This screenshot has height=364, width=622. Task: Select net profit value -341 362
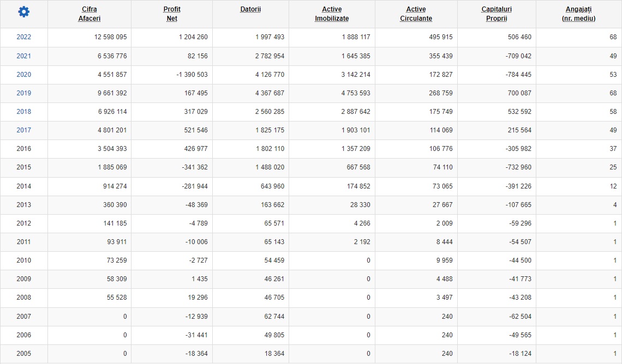pos(195,167)
